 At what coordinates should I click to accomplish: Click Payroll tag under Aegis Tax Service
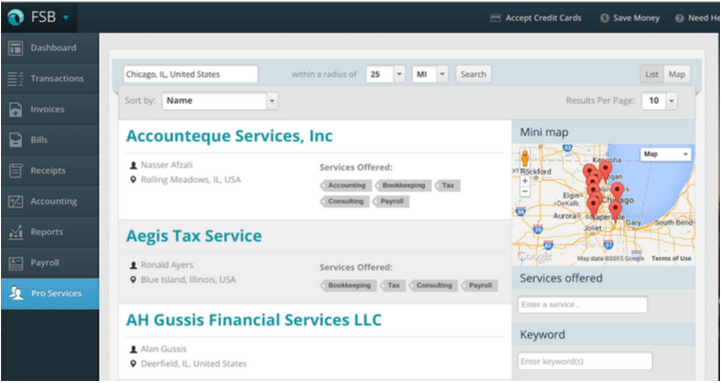pyautogui.click(x=479, y=285)
